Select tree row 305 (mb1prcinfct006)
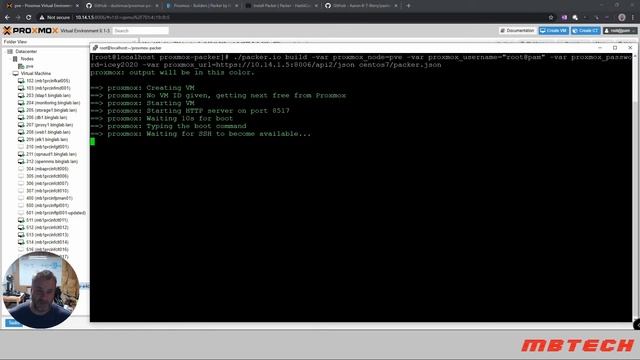 (x=44, y=176)
